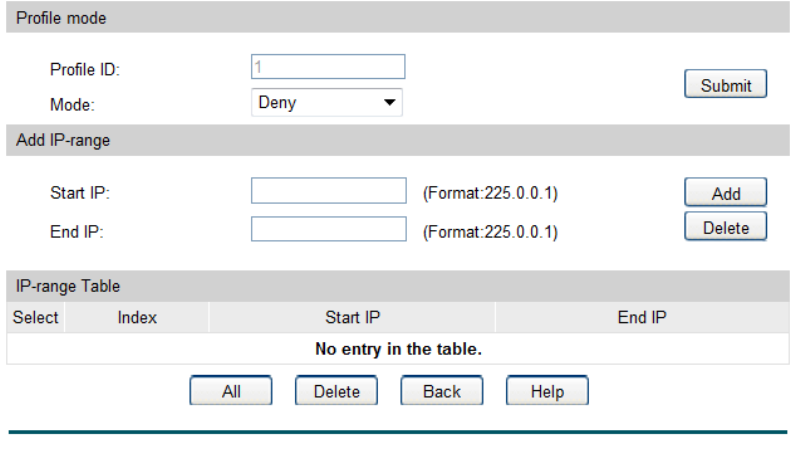This screenshot has width=795, height=453.
Task: Click the Profile mode section header
Action: click(x=61, y=18)
